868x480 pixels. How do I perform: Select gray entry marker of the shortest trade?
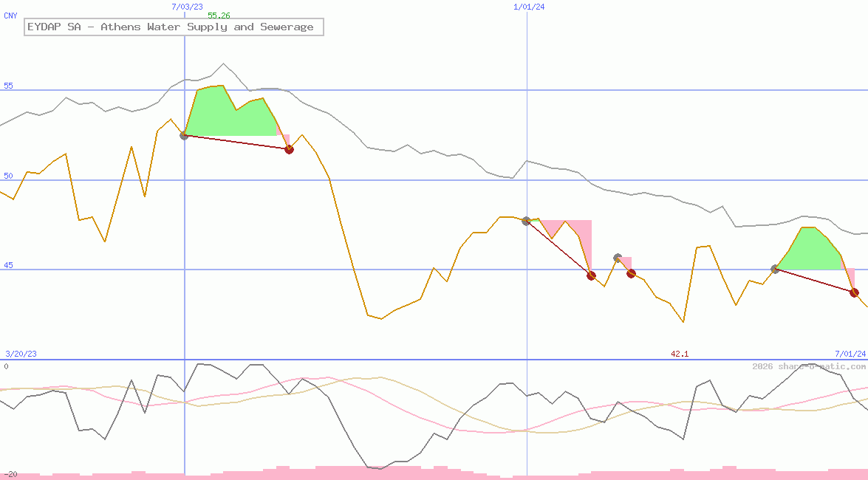click(x=618, y=258)
